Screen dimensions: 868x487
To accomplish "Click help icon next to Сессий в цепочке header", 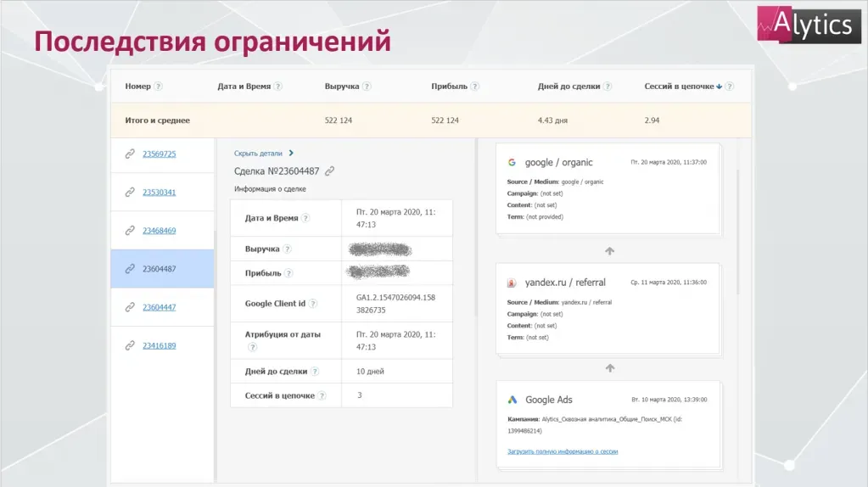I will (730, 87).
